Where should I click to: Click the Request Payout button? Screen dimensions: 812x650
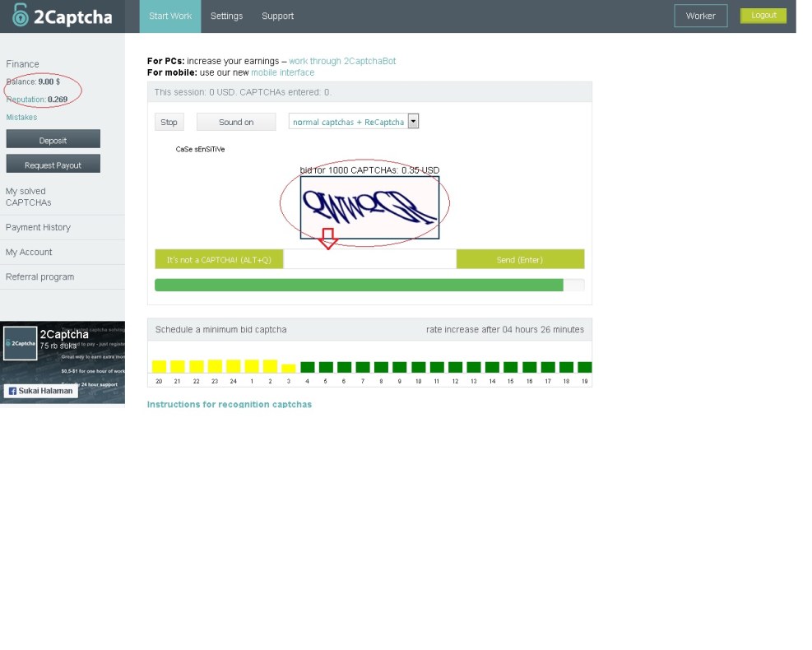click(53, 163)
